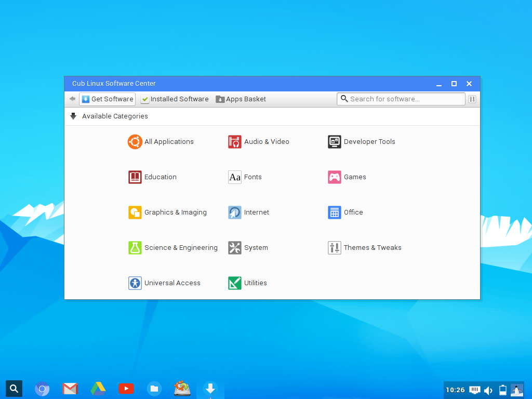Open the Files app in taskbar
532x399 pixels.
[154, 389]
